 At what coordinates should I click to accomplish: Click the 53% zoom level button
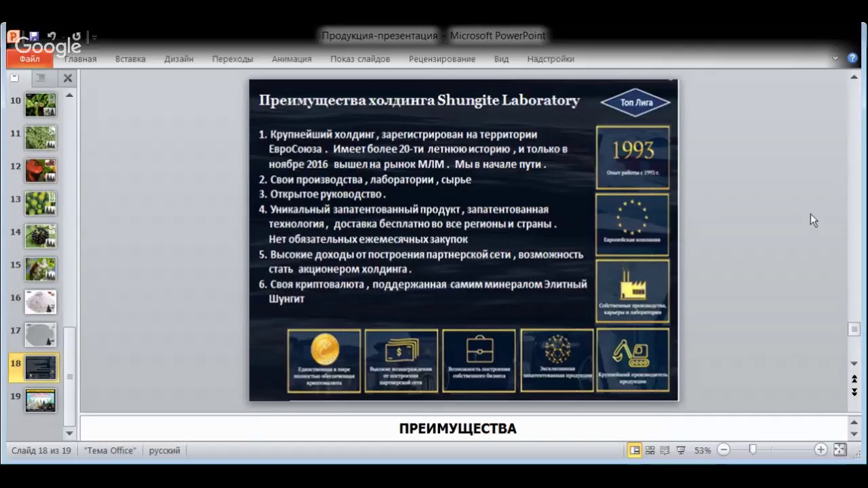point(703,450)
